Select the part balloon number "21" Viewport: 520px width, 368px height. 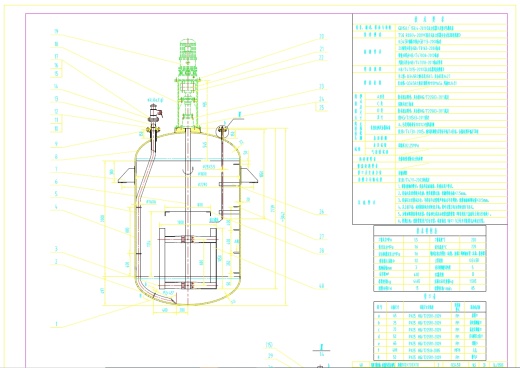321,49
